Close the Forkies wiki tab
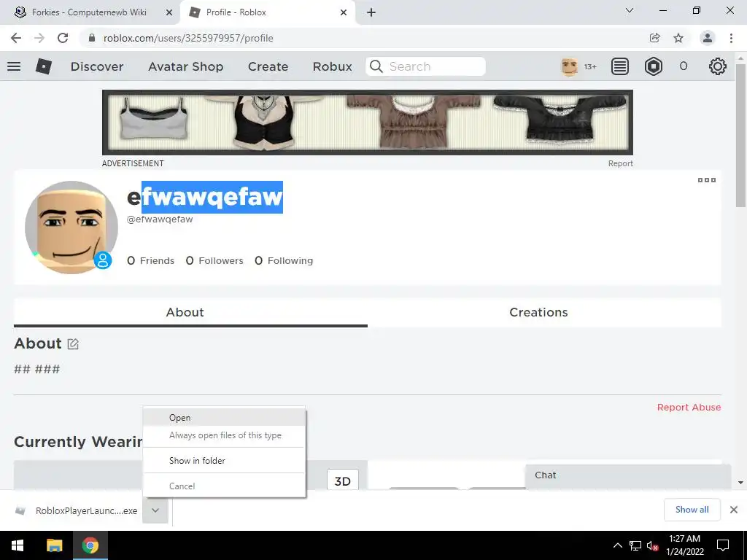Screen dimensions: 747x560 pyautogui.click(x=169, y=12)
